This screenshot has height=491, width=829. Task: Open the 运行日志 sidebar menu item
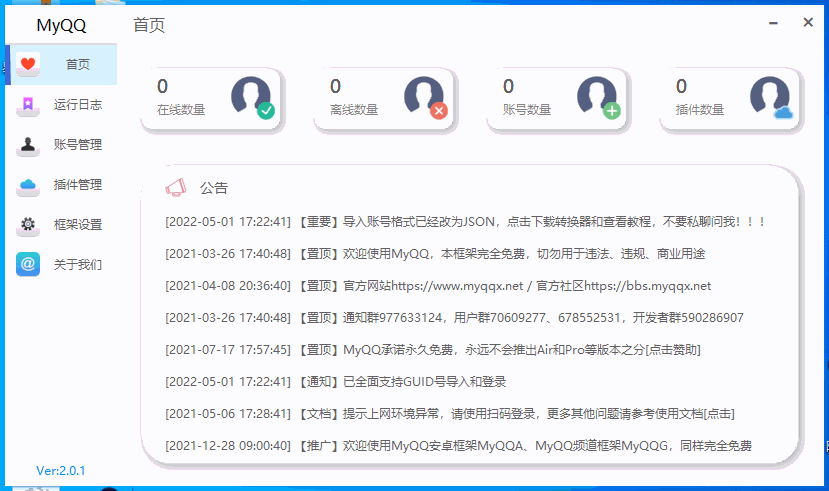tap(61, 105)
